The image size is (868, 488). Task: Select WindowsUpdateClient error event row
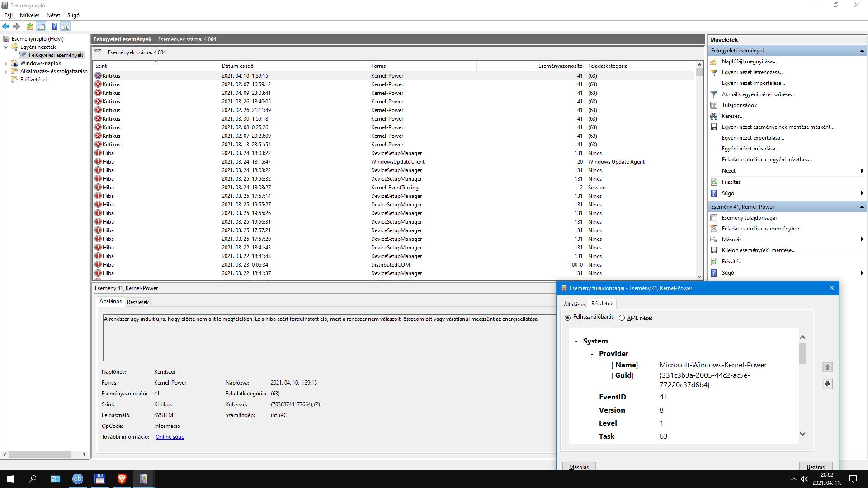pyautogui.click(x=393, y=162)
